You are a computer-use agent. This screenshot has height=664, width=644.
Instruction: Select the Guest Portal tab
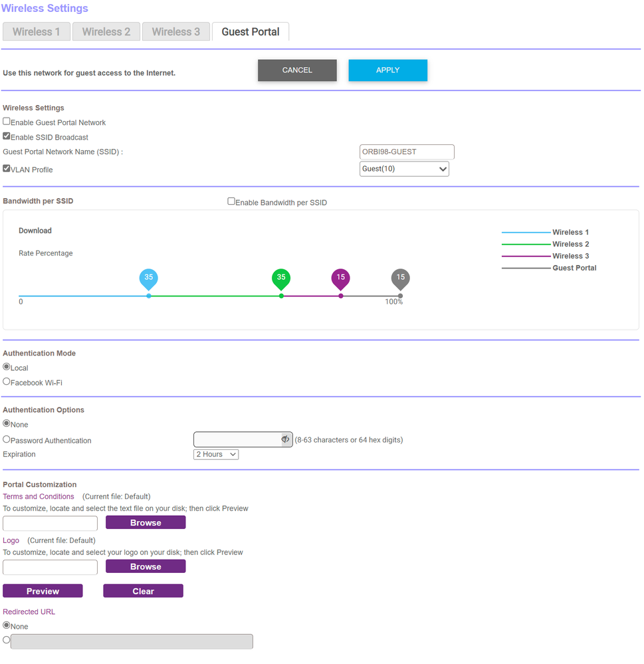tap(251, 32)
